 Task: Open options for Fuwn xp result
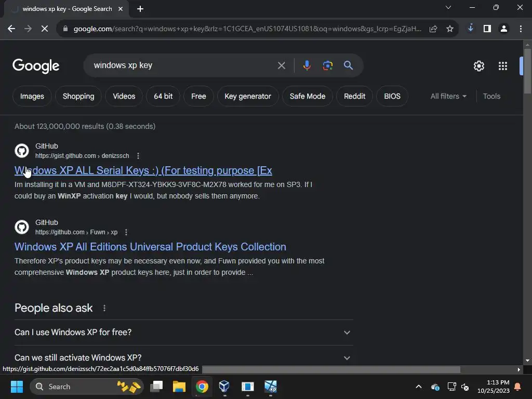pyautogui.click(x=126, y=232)
